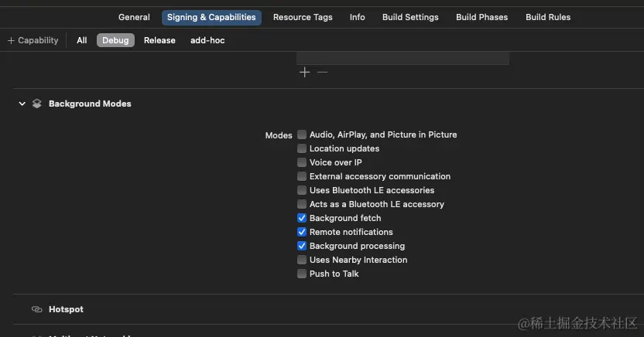644x337 pixels.
Task: Select the Release configuration filter
Action: click(x=159, y=40)
